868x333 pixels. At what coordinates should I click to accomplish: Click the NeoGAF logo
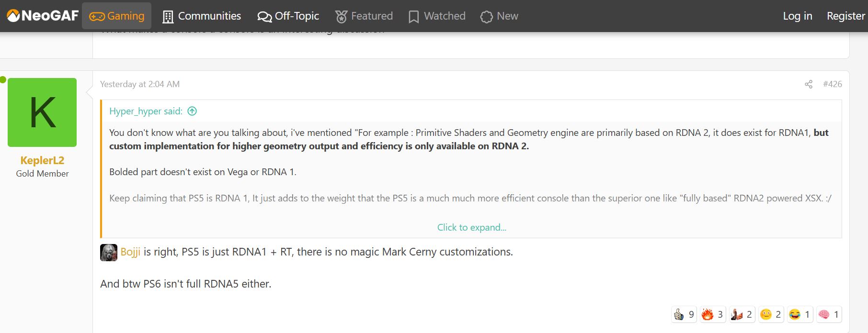click(x=43, y=16)
